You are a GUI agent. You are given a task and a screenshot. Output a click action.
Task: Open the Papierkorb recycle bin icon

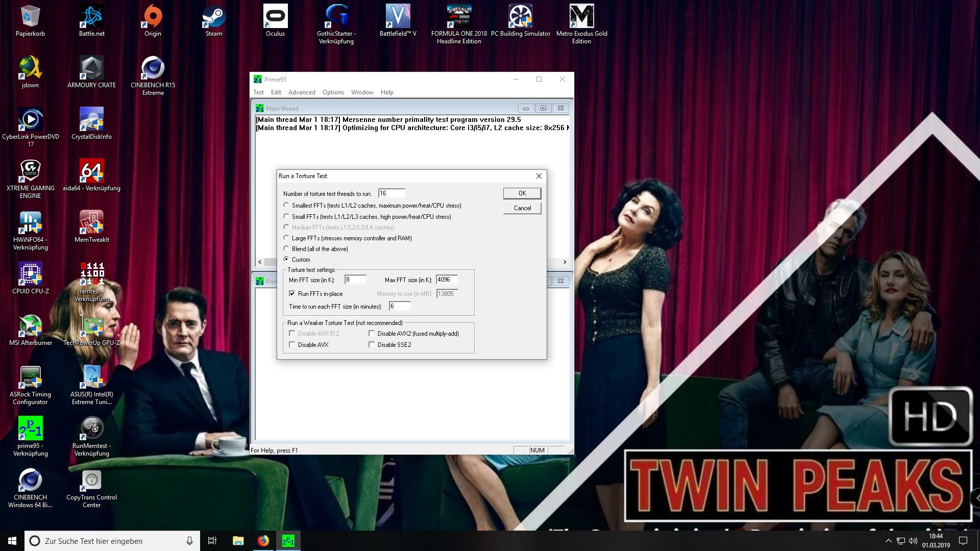[x=30, y=16]
